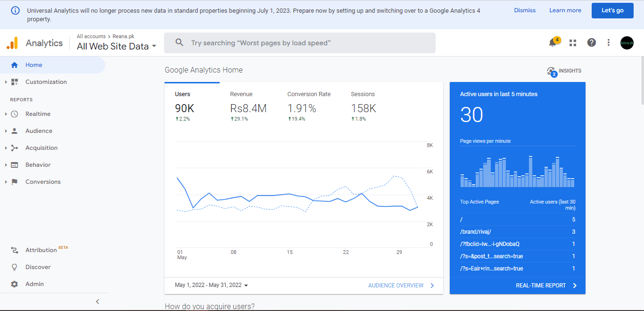The image size is (644, 311).
Task: Click the Page views per minute label
Action: (x=485, y=141)
